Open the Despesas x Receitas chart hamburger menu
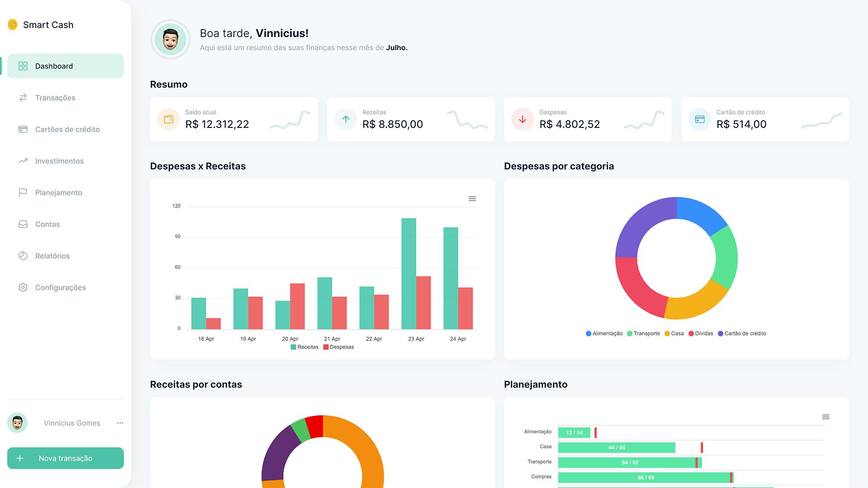This screenshot has width=868, height=488. coord(472,199)
